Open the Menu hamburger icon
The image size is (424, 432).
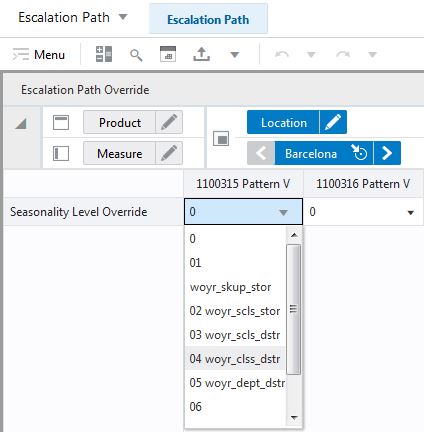(21, 54)
